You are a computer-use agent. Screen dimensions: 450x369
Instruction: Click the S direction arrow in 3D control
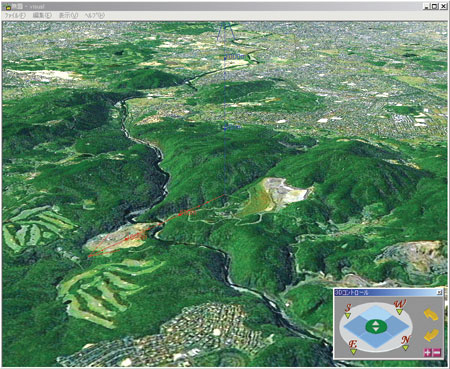(x=348, y=315)
